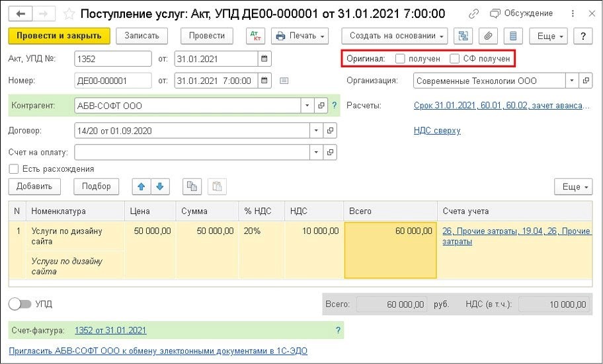Check the Есть расхождения checkbox
The image size is (603, 364).
point(14,169)
